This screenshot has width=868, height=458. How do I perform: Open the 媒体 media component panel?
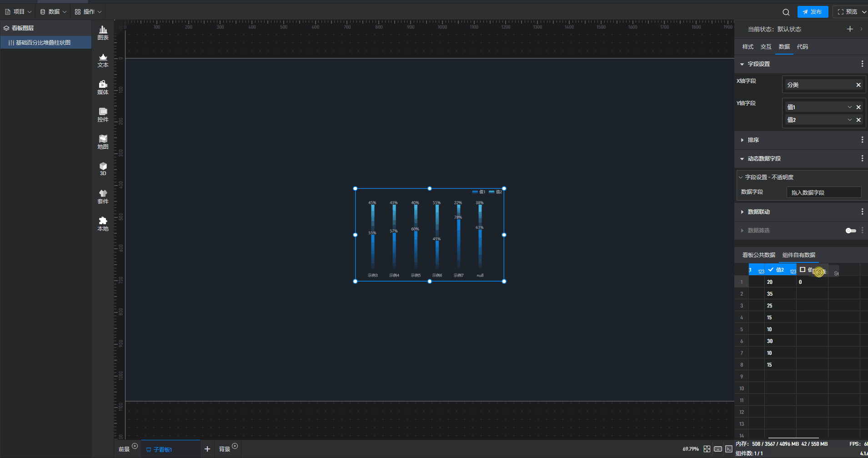pyautogui.click(x=103, y=87)
